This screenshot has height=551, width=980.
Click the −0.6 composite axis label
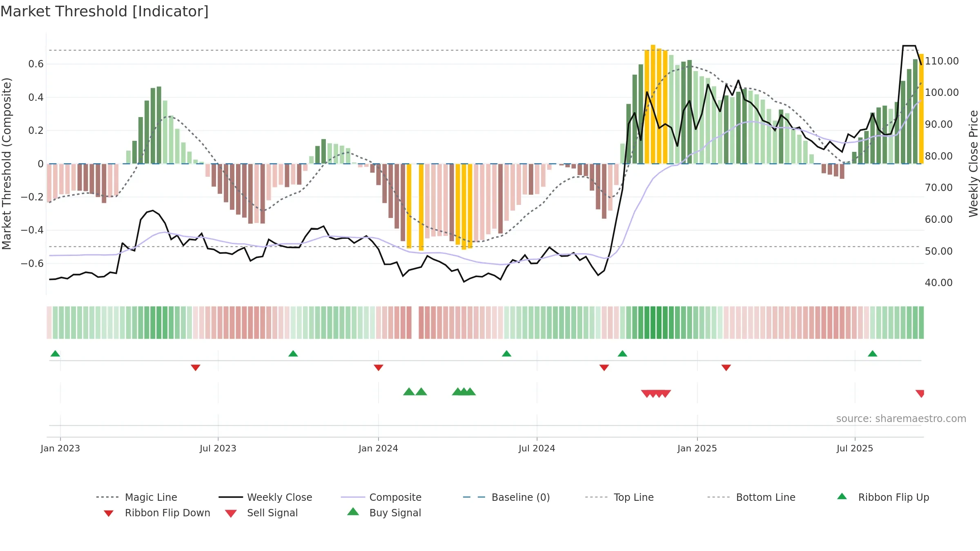coord(32,264)
